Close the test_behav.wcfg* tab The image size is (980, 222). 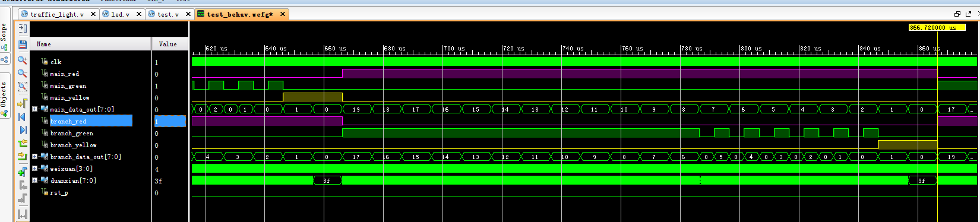pyautogui.click(x=283, y=14)
